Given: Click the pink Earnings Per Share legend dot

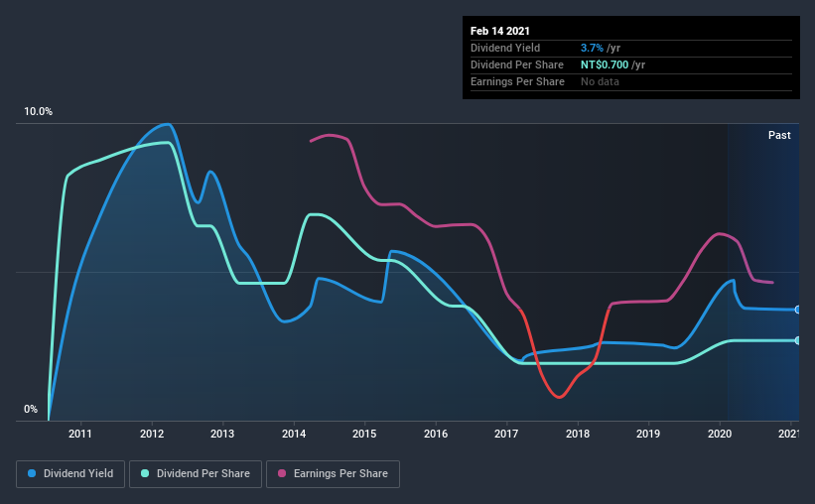Looking at the screenshot, I should 282,473.
